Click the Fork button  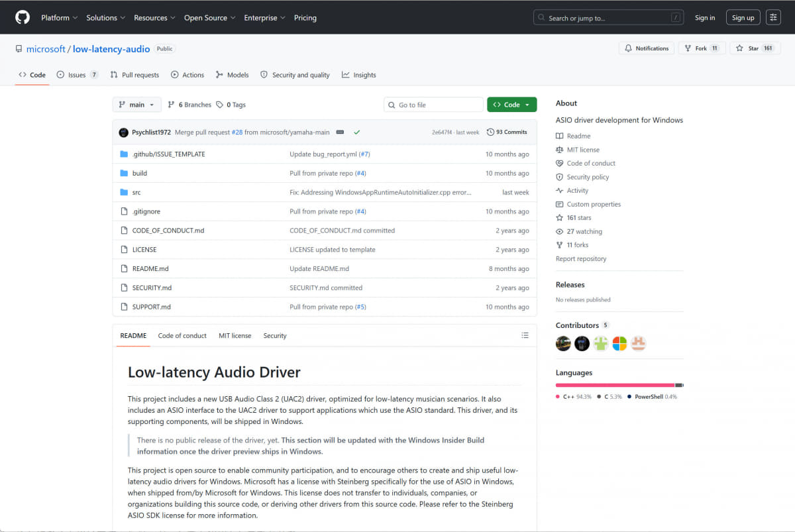pos(701,48)
